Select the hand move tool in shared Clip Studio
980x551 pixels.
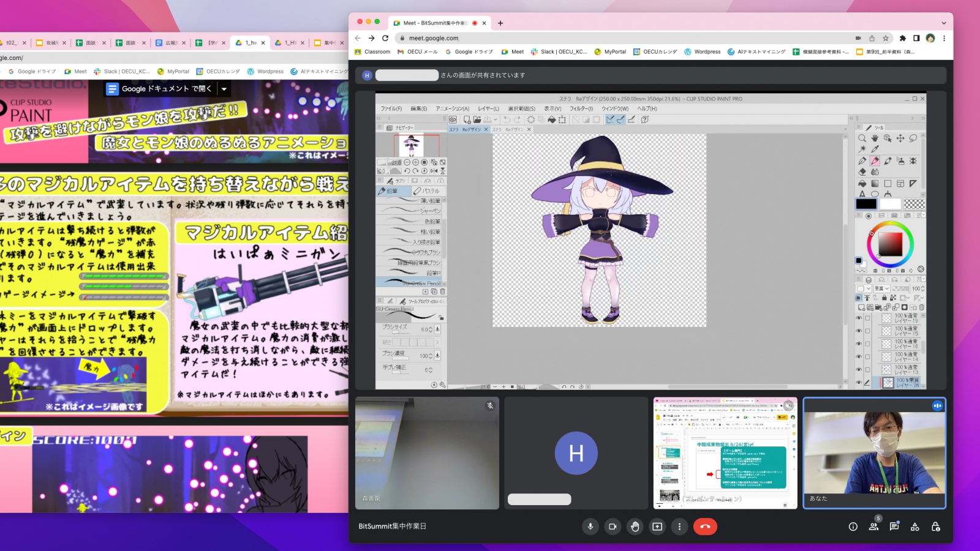[875, 138]
